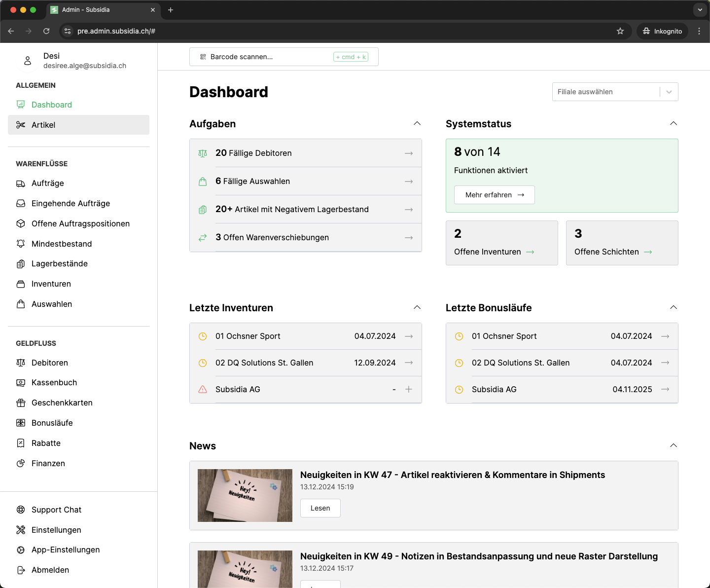The image size is (710, 588).
Task: Open Lagerbestände in the sidebar
Action: coord(59,263)
